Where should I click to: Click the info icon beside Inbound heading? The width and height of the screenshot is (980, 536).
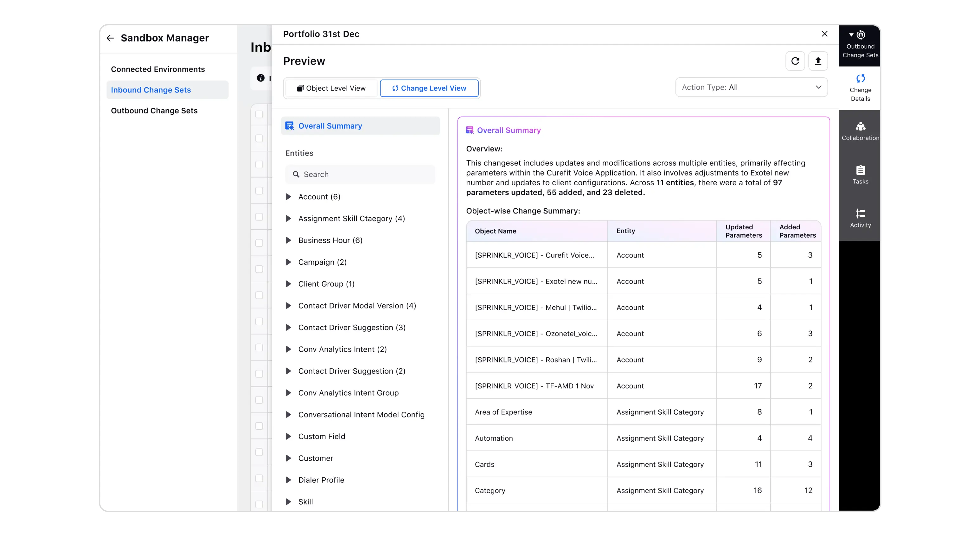[260, 78]
